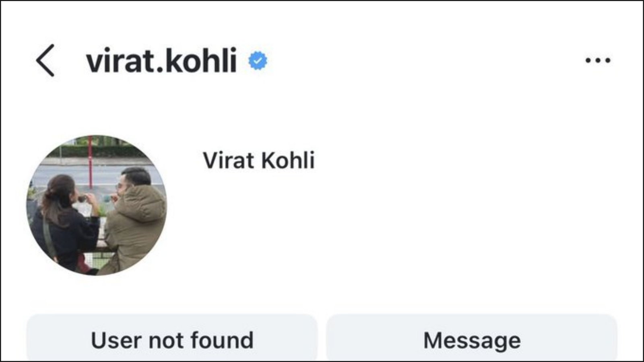
Task: Start a direct message with Virat Kohli
Action: click(x=472, y=340)
